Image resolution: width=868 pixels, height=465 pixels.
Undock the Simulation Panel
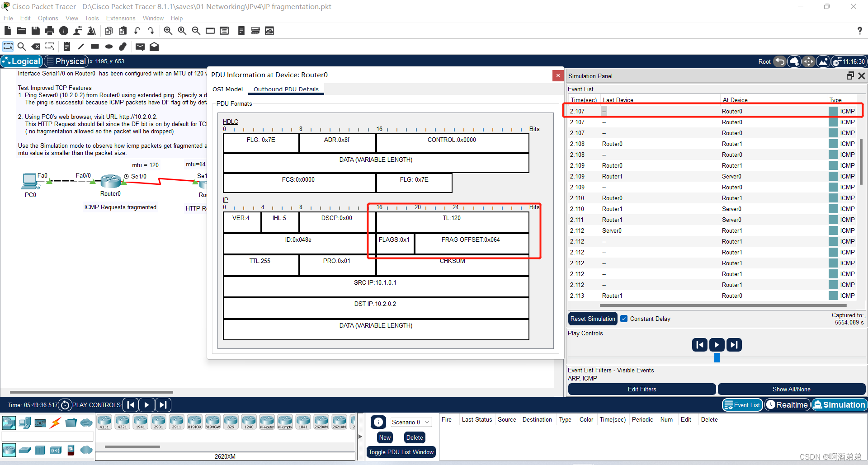pyautogui.click(x=850, y=76)
